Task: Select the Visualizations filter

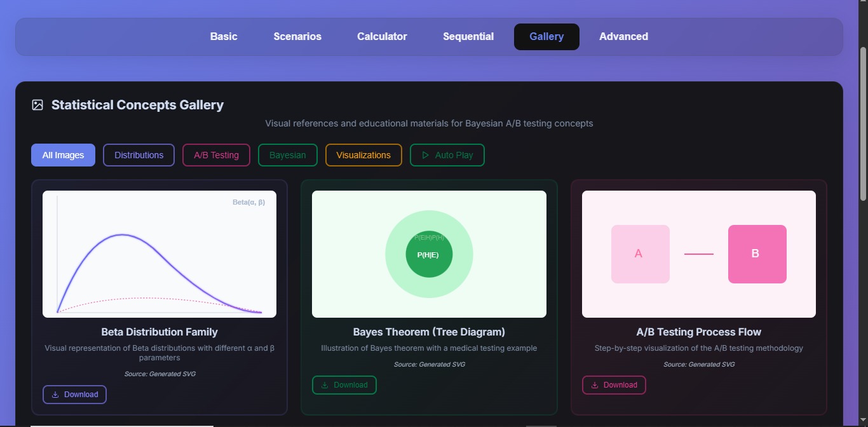Action: point(363,155)
